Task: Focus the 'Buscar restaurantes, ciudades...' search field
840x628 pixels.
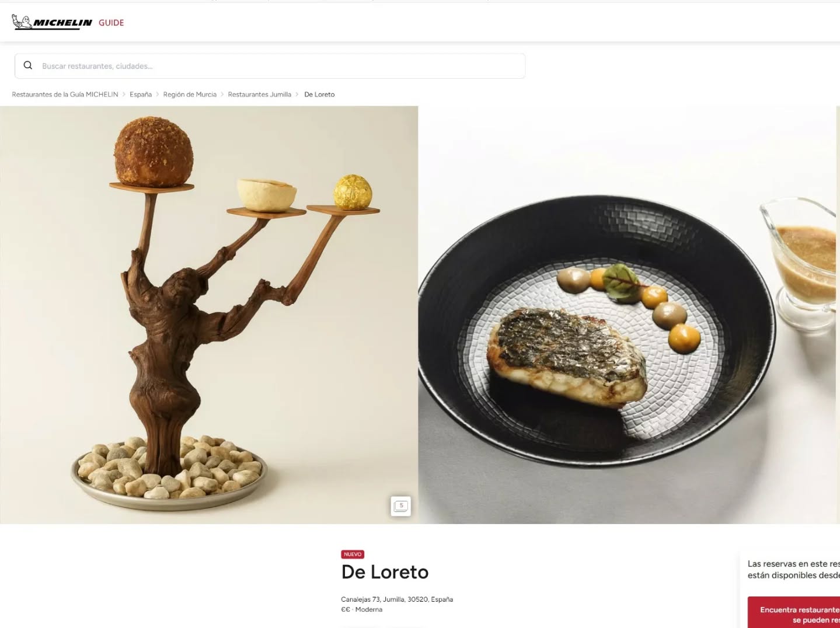Action: (270, 66)
